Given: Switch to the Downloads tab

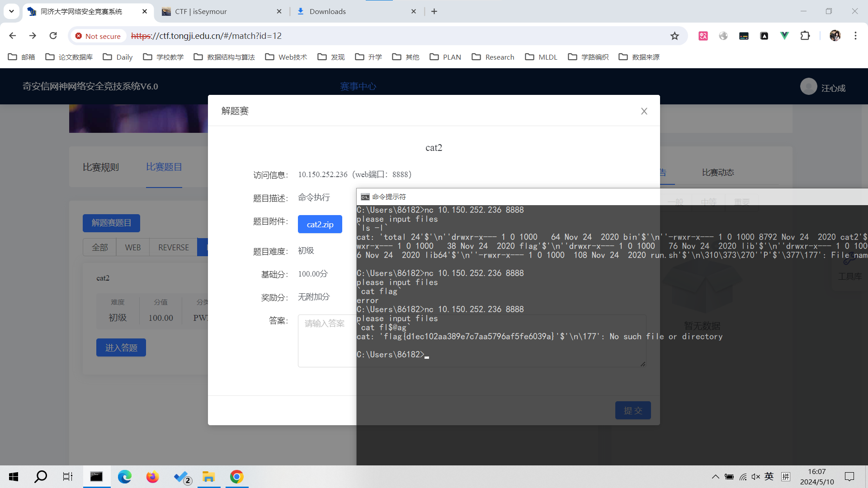Looking at the screenshot, I should click(356, 11).
